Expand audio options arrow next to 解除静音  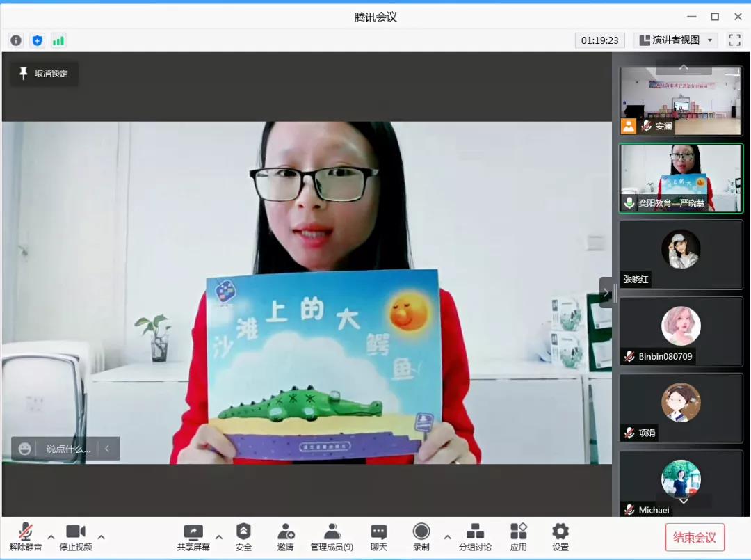(x=51, y=537)
